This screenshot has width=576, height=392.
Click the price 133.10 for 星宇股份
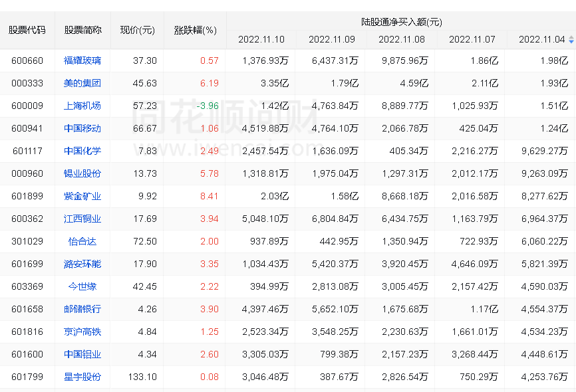(142, 377)
